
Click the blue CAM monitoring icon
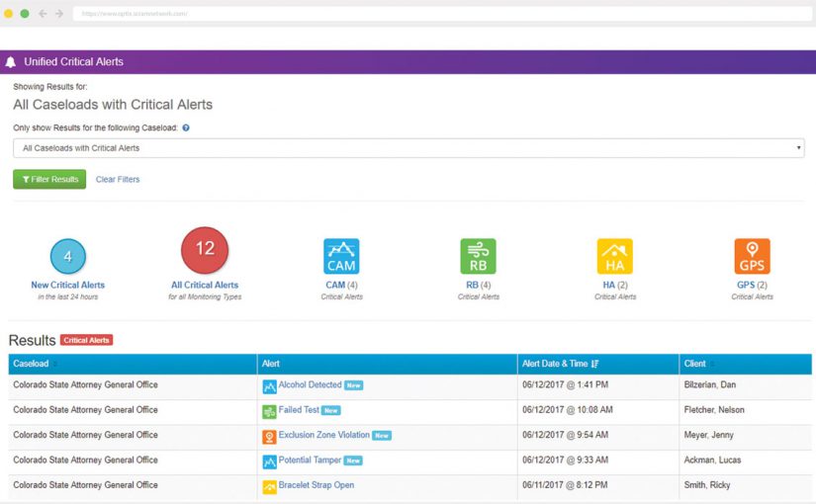coord(341,256)
